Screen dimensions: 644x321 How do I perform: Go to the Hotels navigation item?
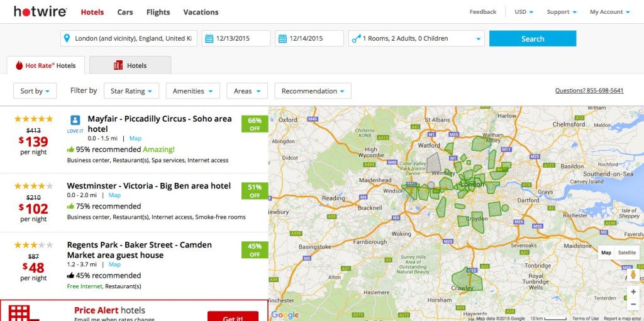coord(92,13)
